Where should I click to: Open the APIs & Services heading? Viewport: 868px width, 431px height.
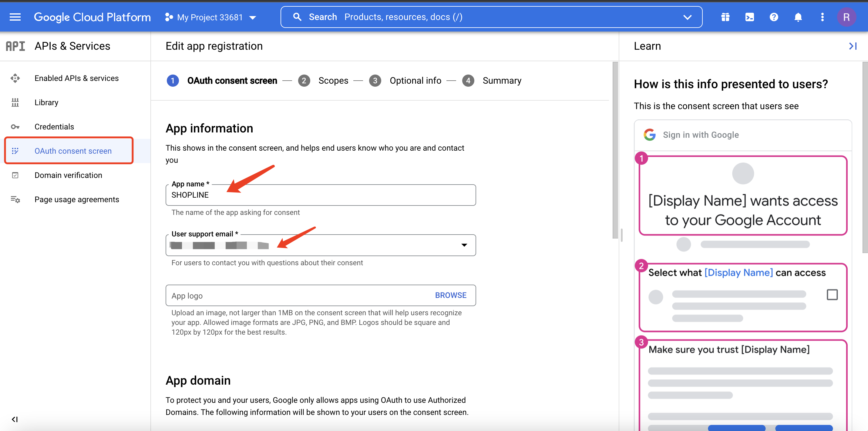[x=72, y=46]
